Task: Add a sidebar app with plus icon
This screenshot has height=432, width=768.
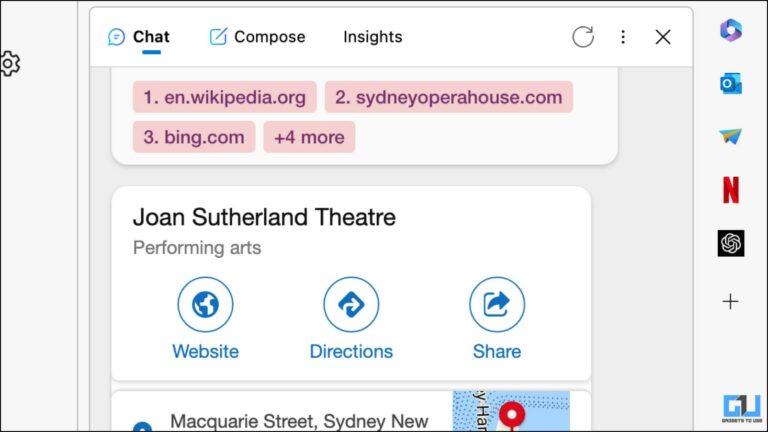Action: point(731,301)
